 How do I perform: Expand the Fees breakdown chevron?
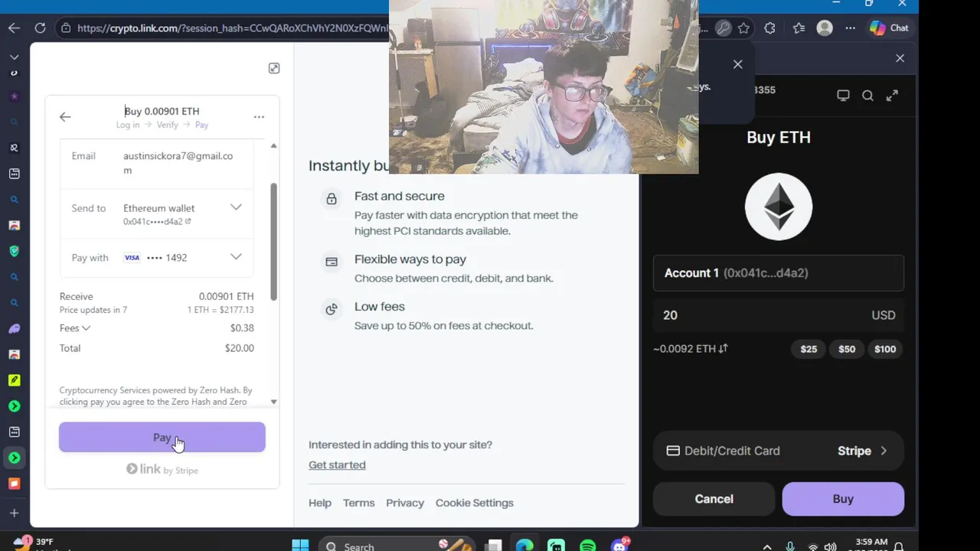pos(86,328)
